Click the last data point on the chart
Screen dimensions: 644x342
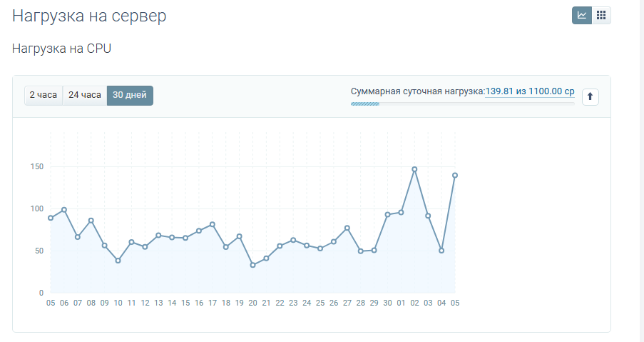coord(455,175)
